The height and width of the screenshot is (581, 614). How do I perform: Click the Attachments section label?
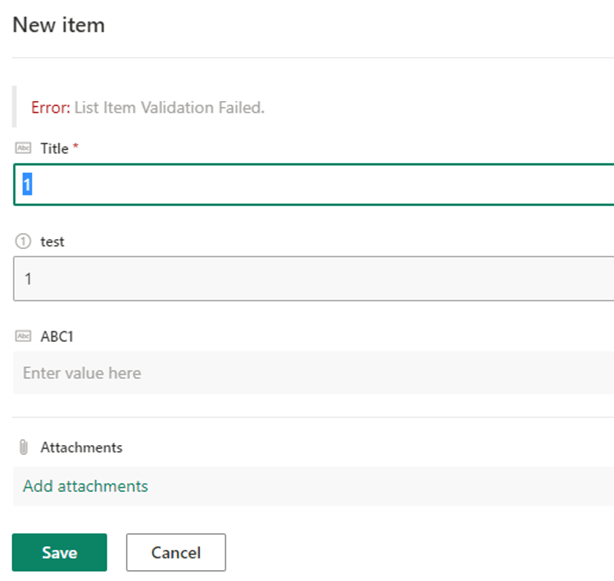pos(81,447)
